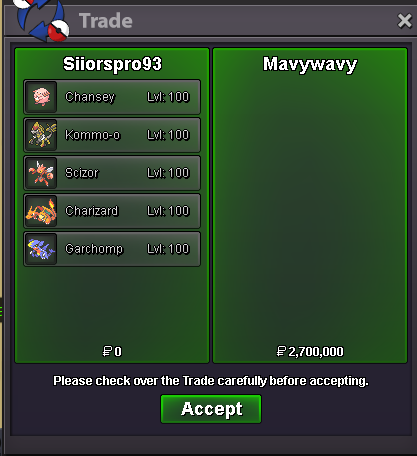Screen dimensions: 417x456
Task: Click the trade warning message text
Action: coord(211,381)
